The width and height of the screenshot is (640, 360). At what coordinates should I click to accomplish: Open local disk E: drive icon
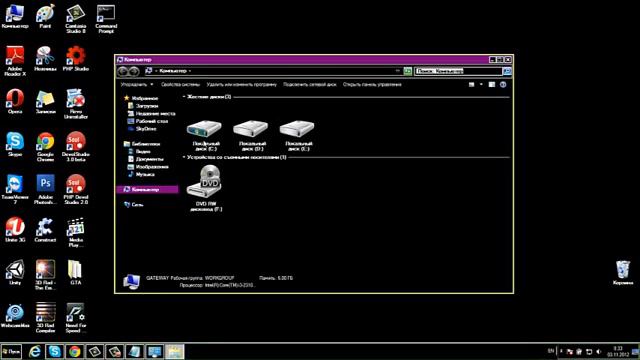pyautogui.click(x=297, y=130)
